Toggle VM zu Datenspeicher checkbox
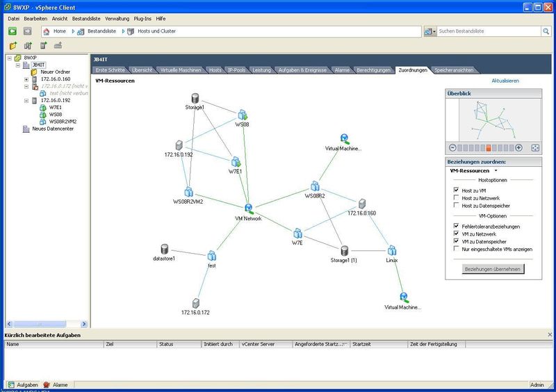Image resolution: width=556 pixels, height=392 pixels. [x=456, y=241]
